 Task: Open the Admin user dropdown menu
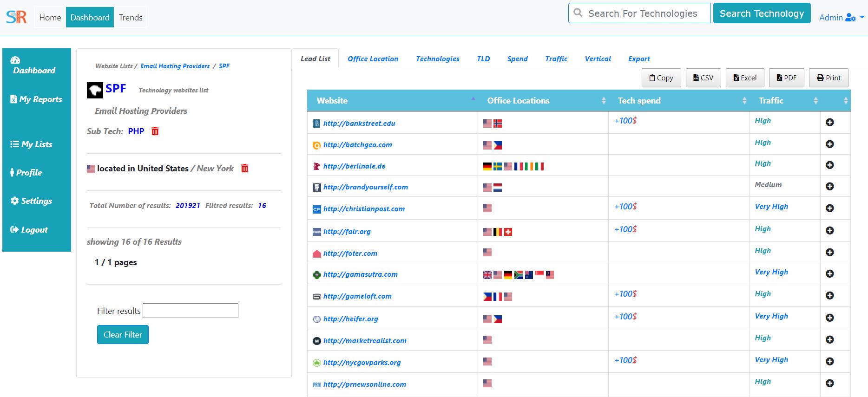(x=842, y=18)
